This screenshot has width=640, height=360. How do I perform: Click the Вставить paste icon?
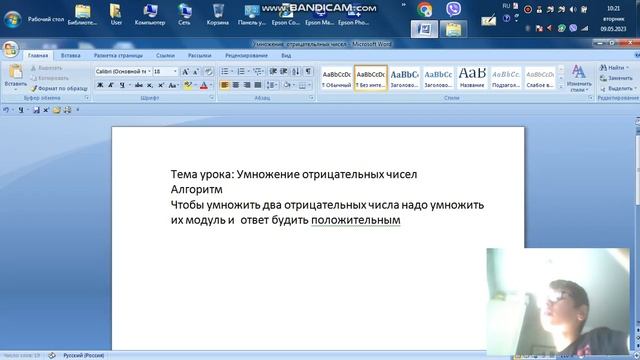click(x=16, y=72)
